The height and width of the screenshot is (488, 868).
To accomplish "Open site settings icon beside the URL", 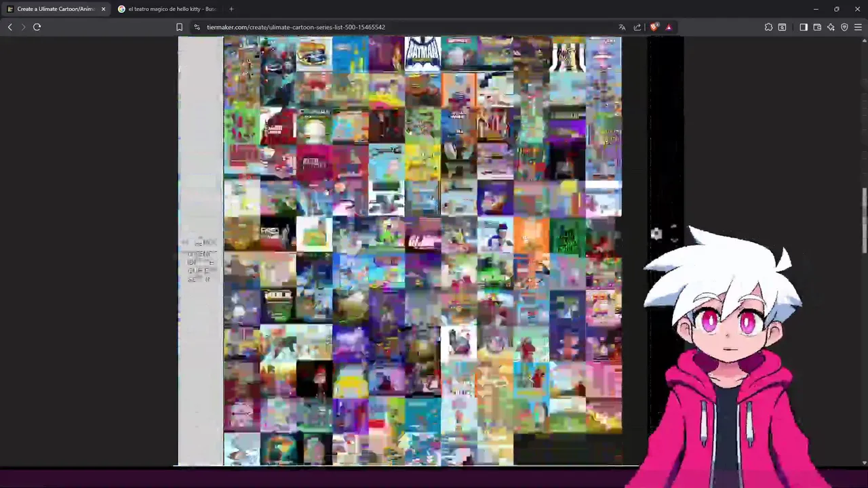I will [197, 27].
